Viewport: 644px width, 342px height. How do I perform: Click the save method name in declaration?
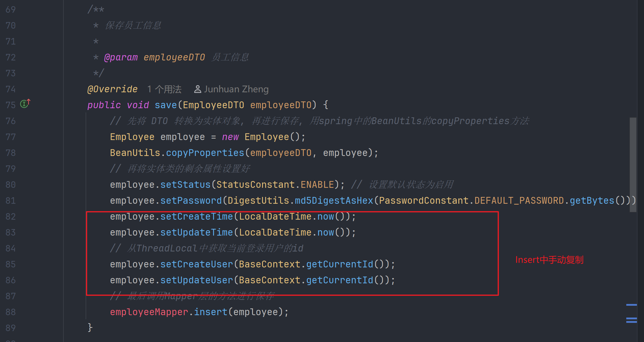click(x=166, y=105)
